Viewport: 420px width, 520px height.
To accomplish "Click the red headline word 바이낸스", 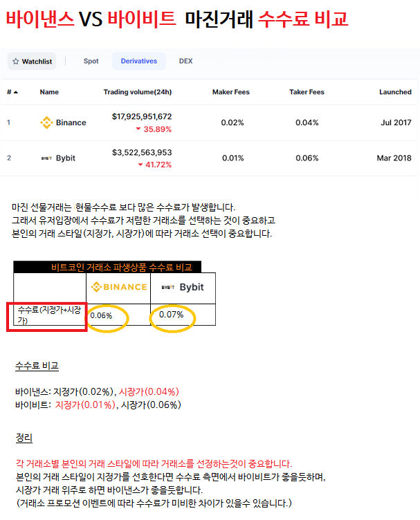I will tap(40, 19).
